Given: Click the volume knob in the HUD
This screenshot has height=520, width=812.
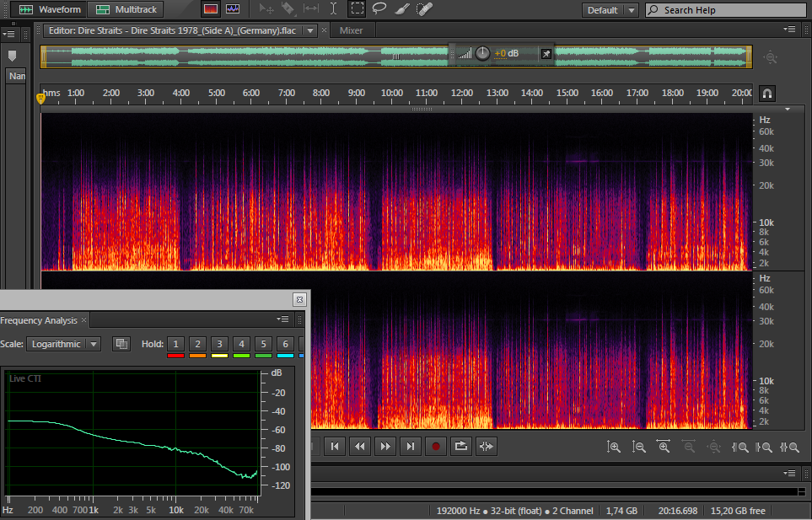Looking at the screenshot, I should [482, 53].
